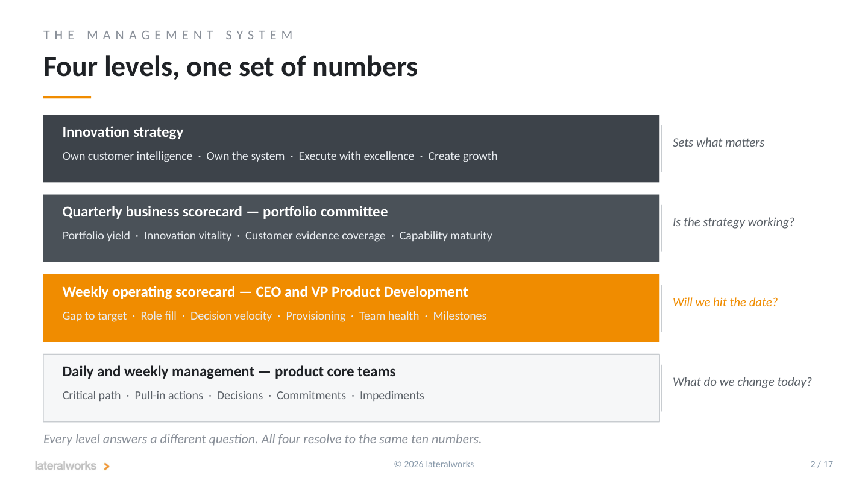Click the '2 / 17' page number
Screen dimensions: 868x489
click(x=822, y=464)
